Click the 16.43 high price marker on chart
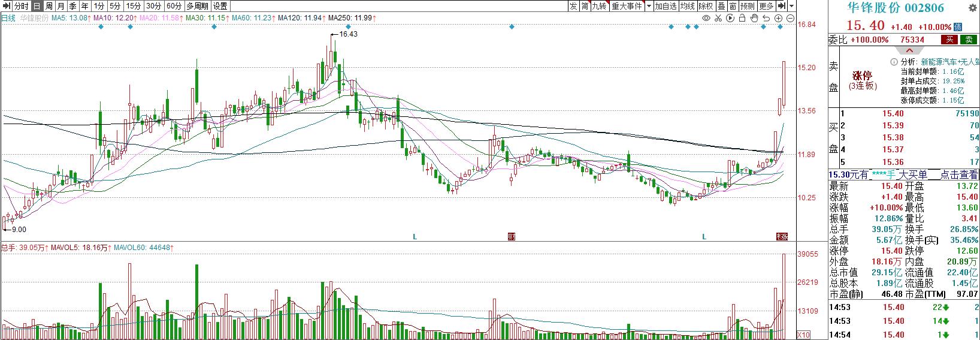The width and height of the screenshot is (980, 340). click(347, 34)
